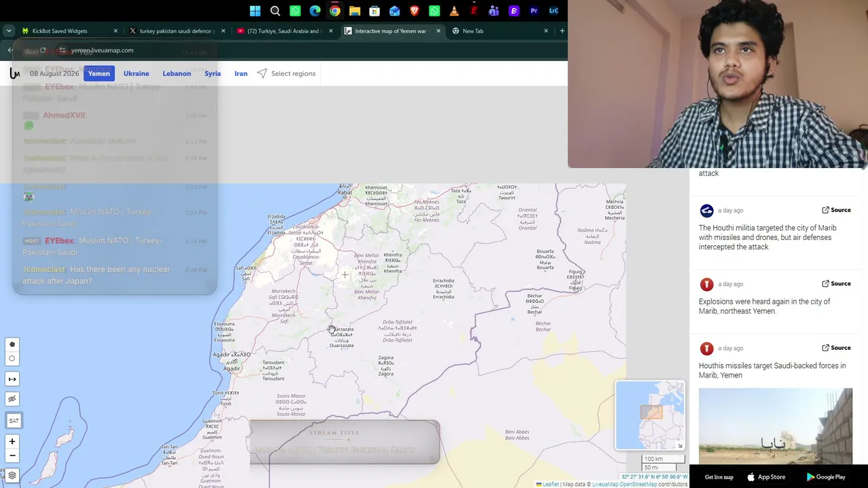Click the Liveuamap logo at page top-left

coord(14,73)
